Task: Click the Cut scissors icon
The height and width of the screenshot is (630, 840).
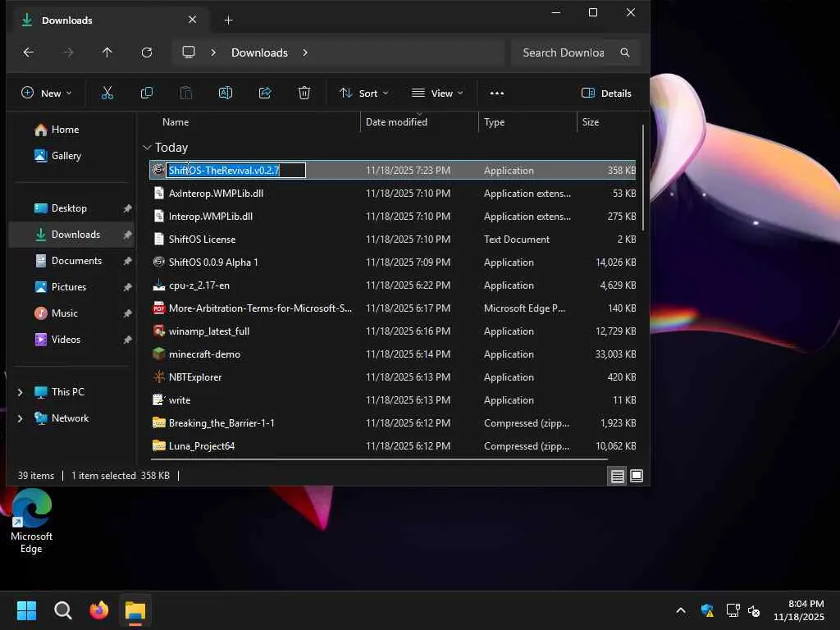Action: tap(107, 94)
